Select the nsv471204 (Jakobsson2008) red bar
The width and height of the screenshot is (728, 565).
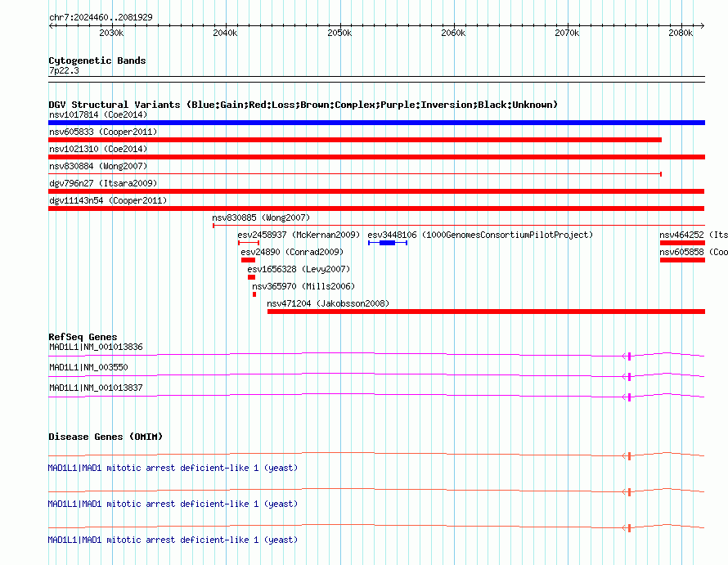pyautogui.click(x=486, y=312)
